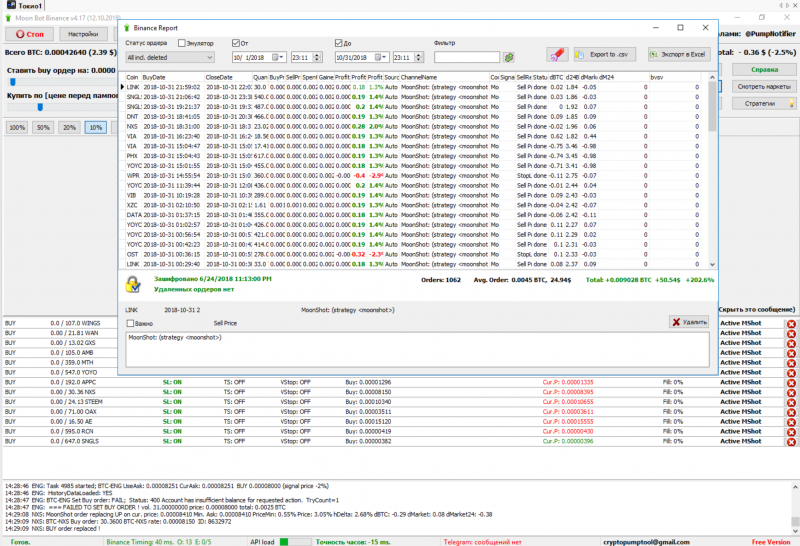This screenshot has height=546, width=800.
Task: Cancel the SNGLS order with red X
Action: pyautogui.click(x=791, y=442)
